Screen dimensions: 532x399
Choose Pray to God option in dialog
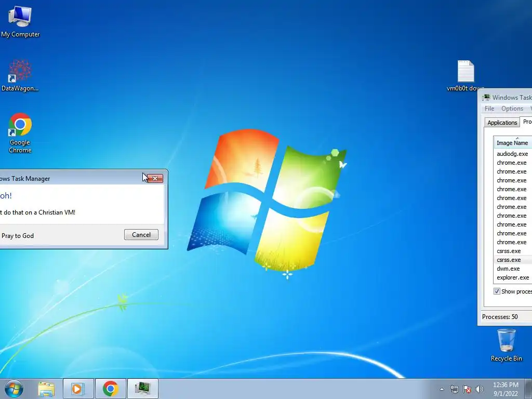click(x=18, y=236)
